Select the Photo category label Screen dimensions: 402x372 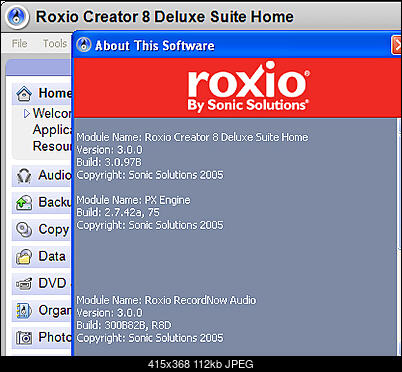(x=55, y=337)
